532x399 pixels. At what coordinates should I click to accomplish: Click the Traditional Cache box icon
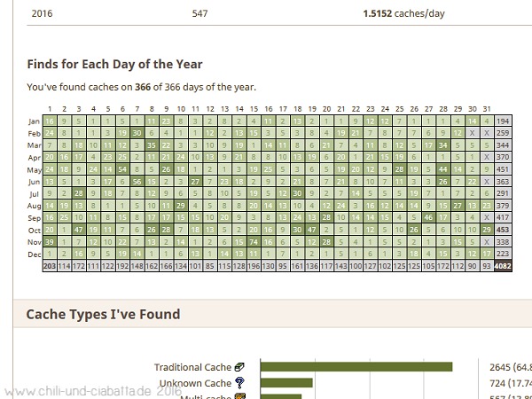(239, 367)
